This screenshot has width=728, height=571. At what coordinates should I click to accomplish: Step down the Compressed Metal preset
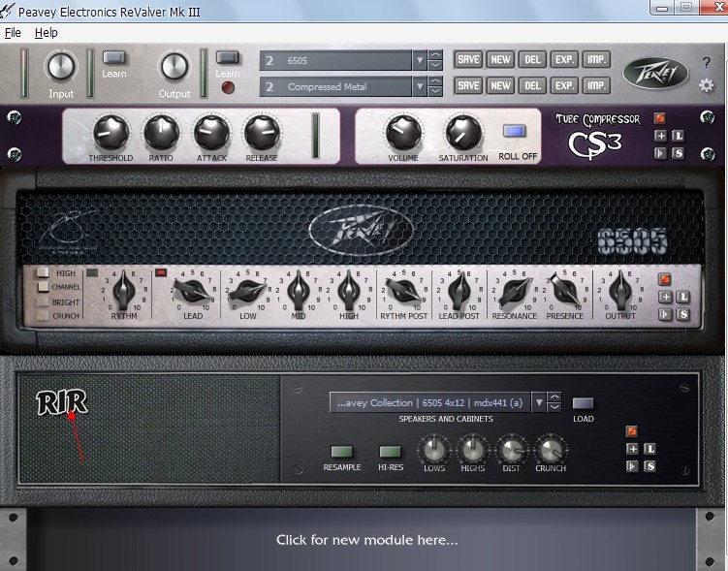(435, 91)
